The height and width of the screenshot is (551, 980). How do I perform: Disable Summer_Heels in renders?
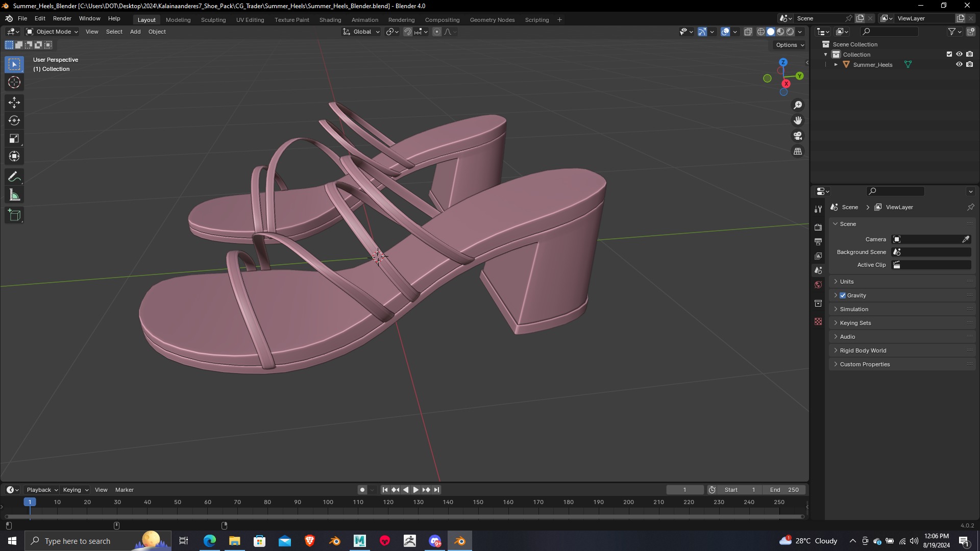pyautogui.click(x=970, y=64)
